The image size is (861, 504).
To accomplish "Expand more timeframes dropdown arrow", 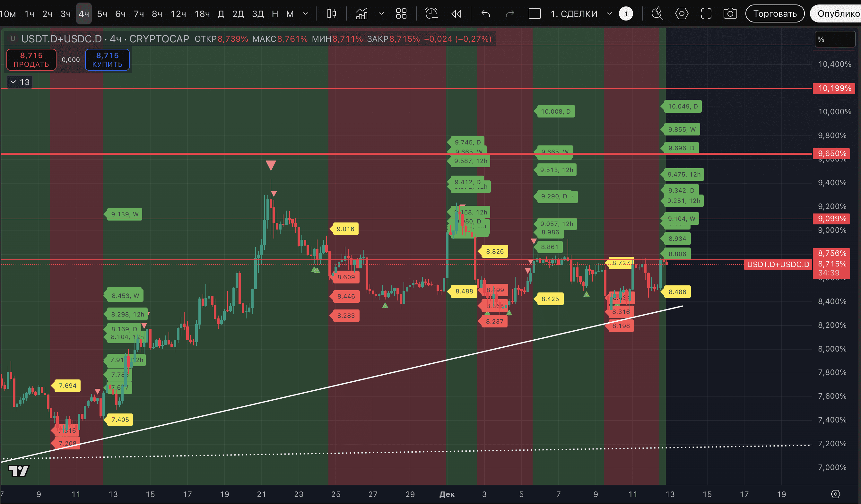I will 305,14.
